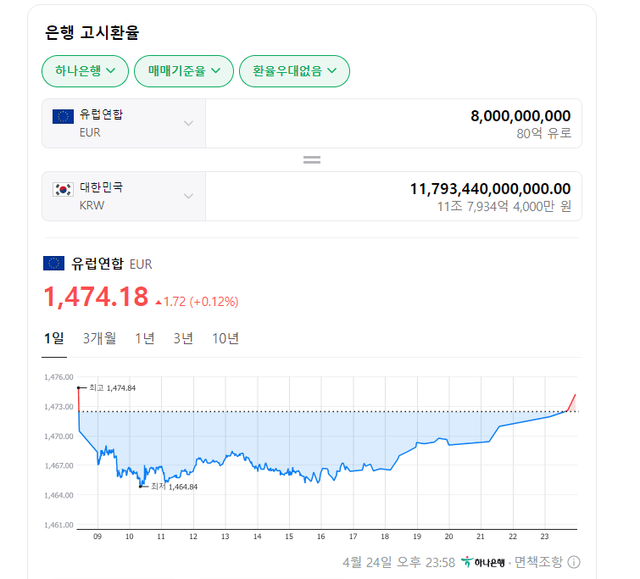This screenshot has width=640, height=579.
Task: Click the South Korea flag icon
Action: (63, 189)
